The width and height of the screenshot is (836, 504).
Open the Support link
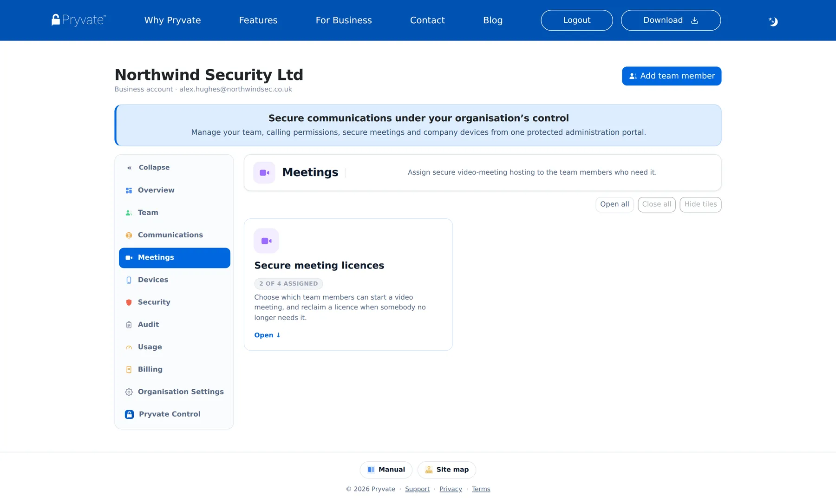[417, 489]
